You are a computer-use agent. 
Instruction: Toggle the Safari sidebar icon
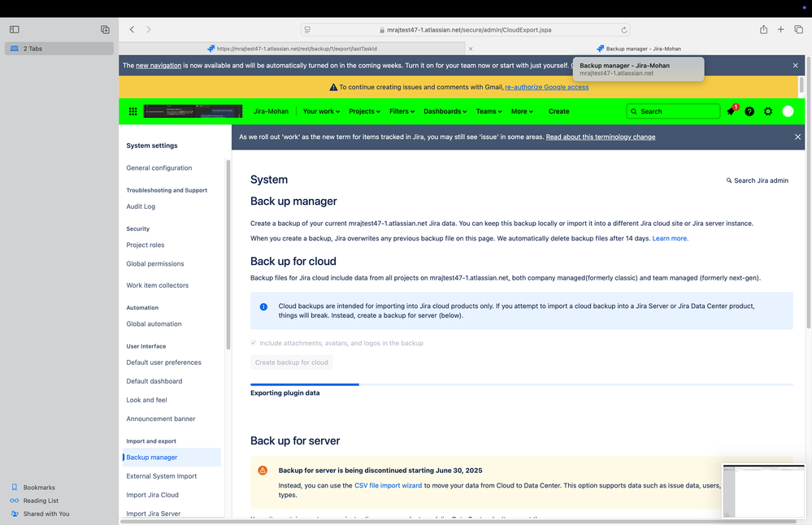14,29
